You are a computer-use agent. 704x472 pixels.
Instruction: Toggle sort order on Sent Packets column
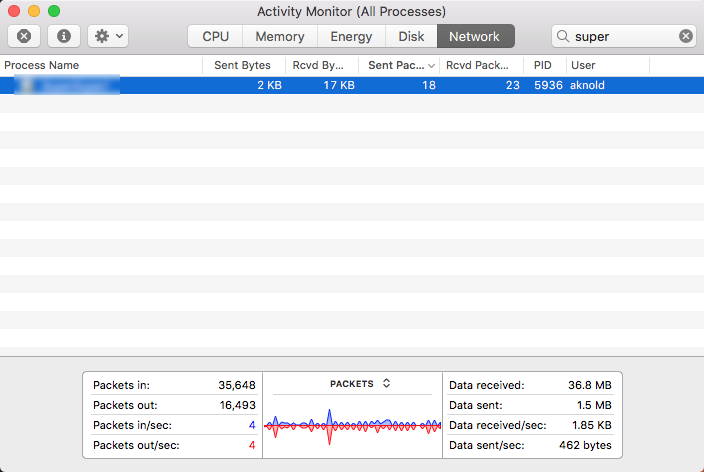pyautogui.click(x=400, y=65)
